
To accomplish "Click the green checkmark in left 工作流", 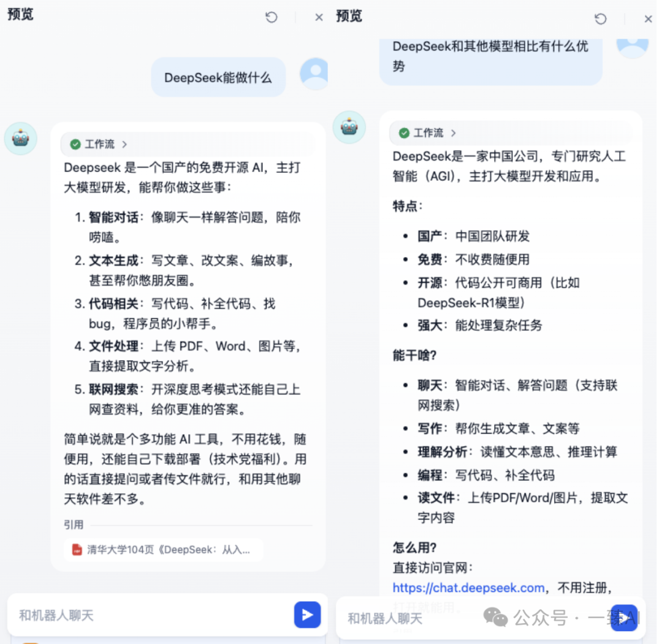I will point(75,145).
